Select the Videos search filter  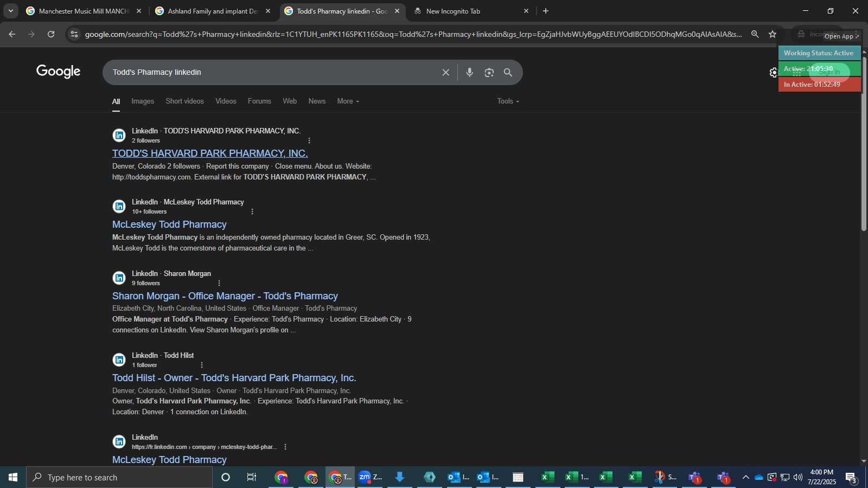pos(226,101)
